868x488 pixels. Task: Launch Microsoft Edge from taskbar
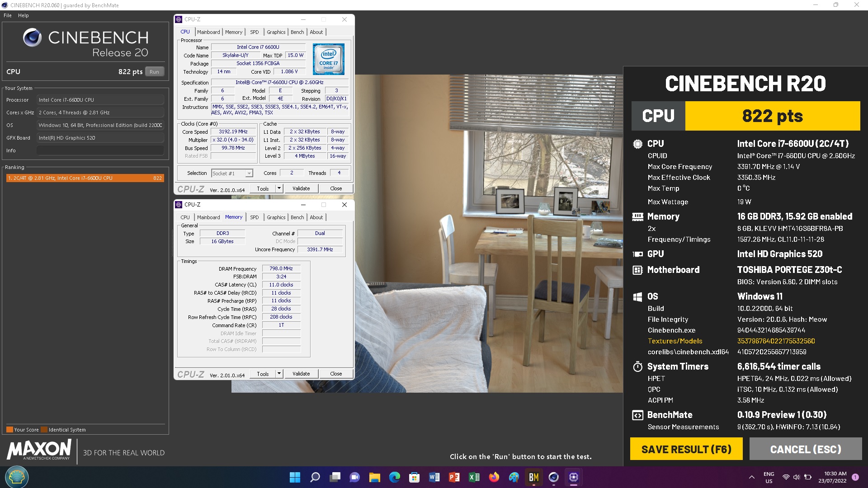coord(395,477)
